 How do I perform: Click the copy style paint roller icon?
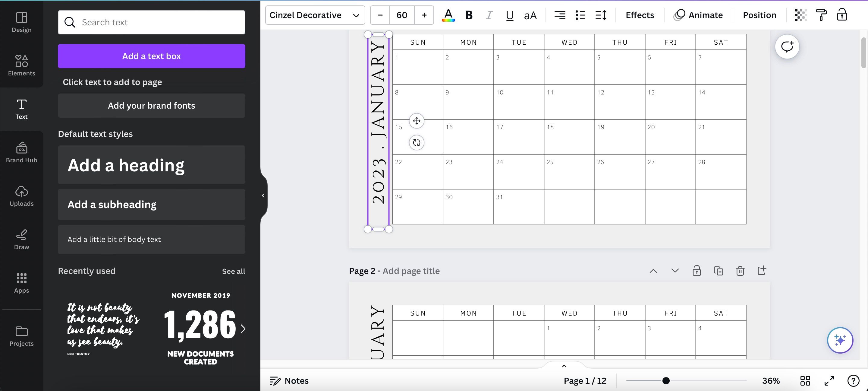821,15
